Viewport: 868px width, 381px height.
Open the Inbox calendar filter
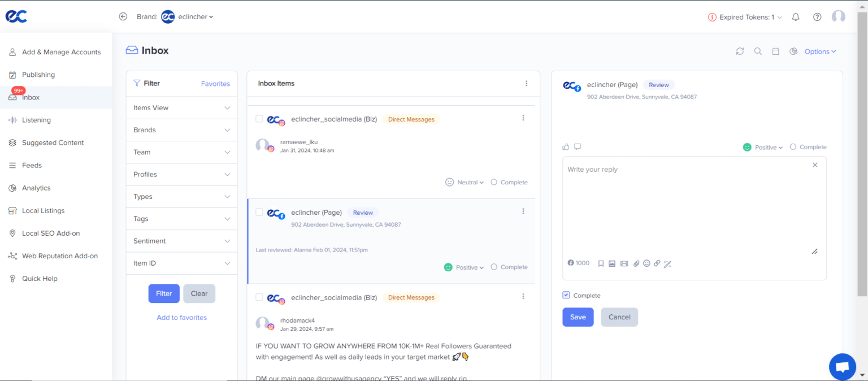point(775,51)
